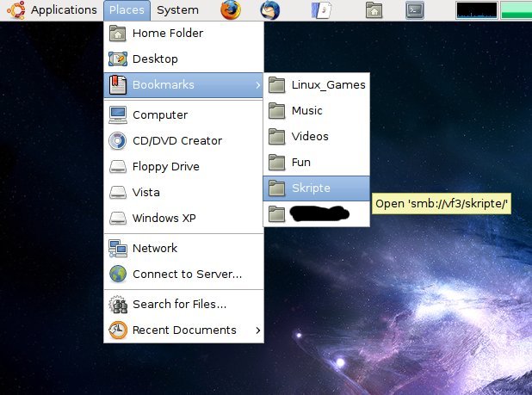This screenshot has height=395, width=532.
Task: Click the Computer monitor icon
Action: tap(118, 115)
